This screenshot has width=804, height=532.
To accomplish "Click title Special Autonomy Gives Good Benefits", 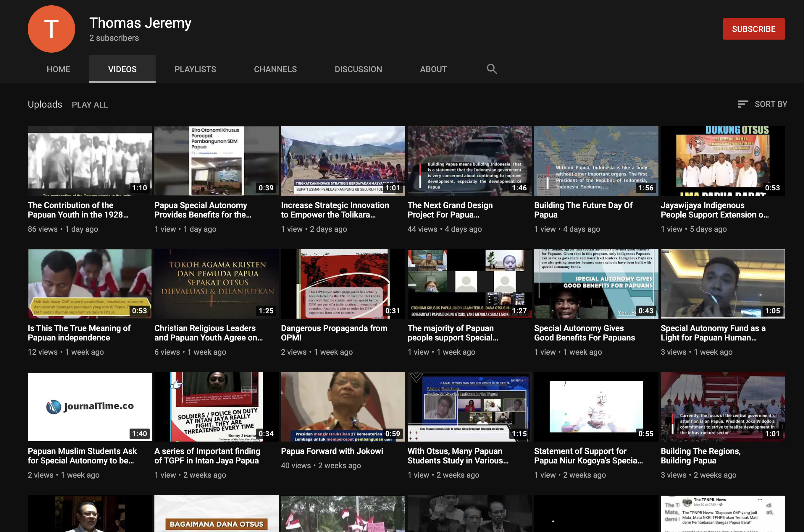I will click(584, 333).
